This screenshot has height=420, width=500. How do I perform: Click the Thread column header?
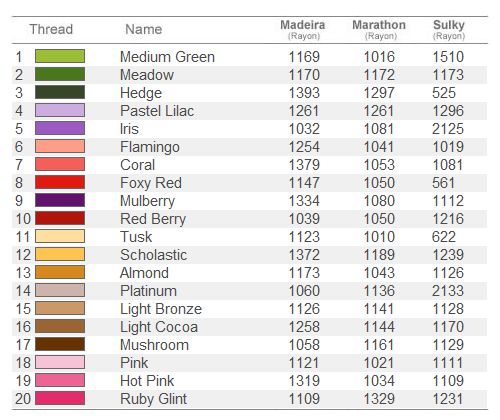point(51,29)
